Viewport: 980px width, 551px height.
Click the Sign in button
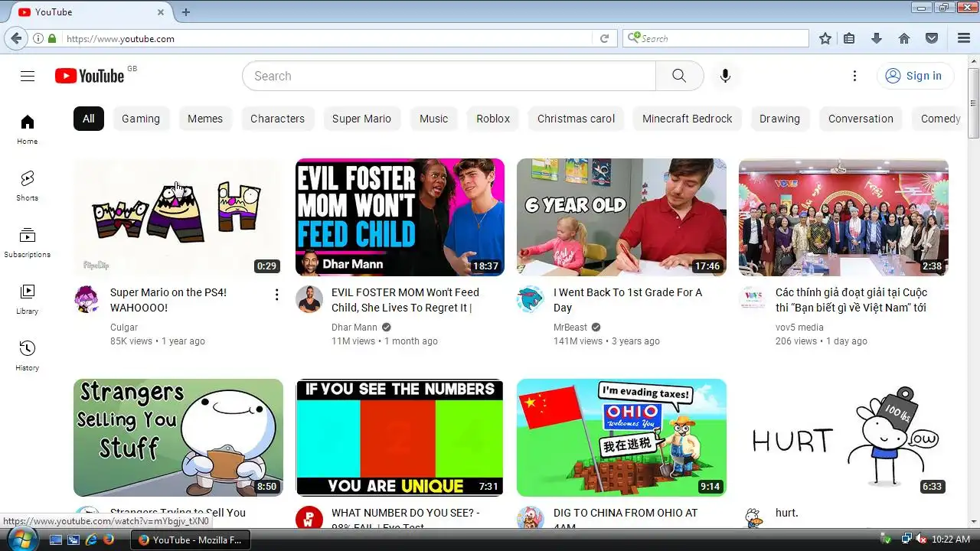pos(915,76)
